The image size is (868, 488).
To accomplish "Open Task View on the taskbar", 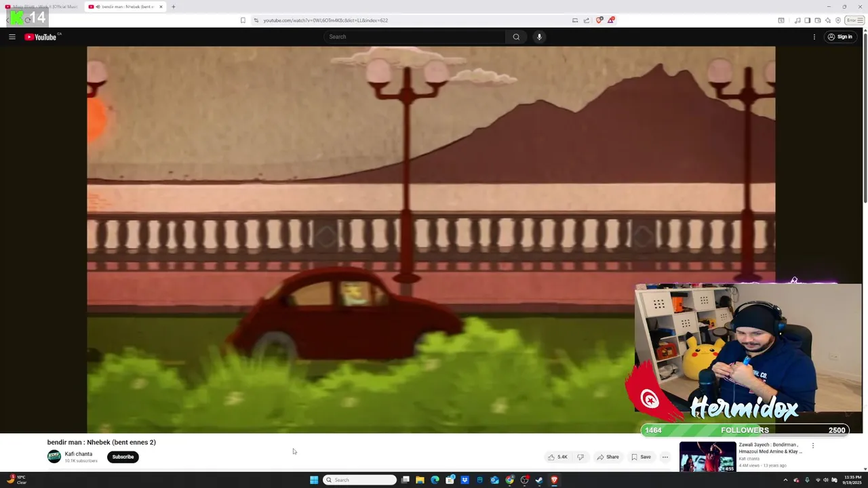I will [x=406, y=480].
